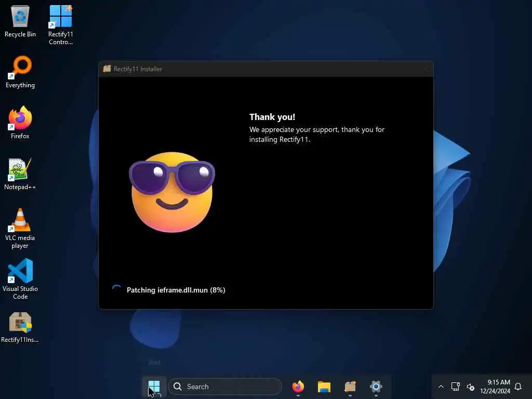Click the 'Thank you!' heading

point(272,117)
